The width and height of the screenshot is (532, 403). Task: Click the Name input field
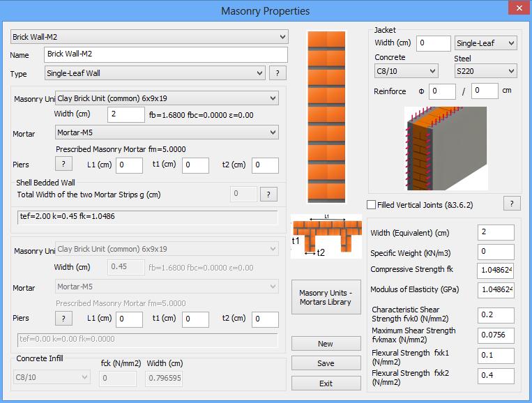coord(166,54)
